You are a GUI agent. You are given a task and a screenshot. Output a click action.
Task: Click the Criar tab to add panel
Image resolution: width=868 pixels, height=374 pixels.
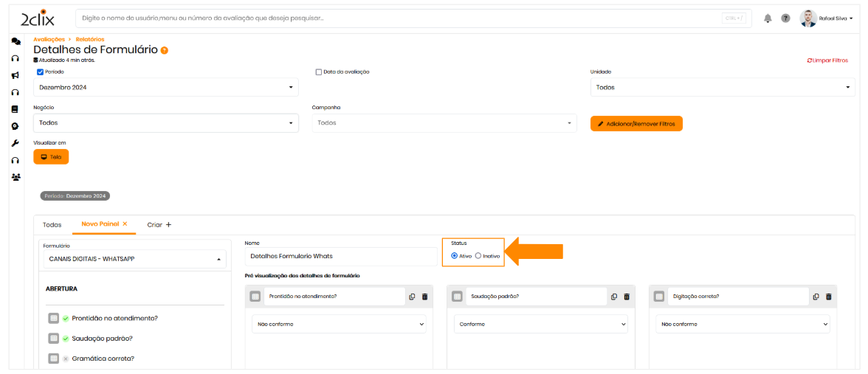(159, 224)
